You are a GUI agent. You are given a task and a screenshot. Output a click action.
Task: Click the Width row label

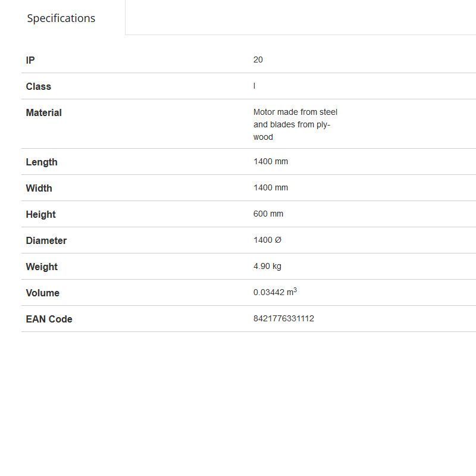tap(39, 188)
